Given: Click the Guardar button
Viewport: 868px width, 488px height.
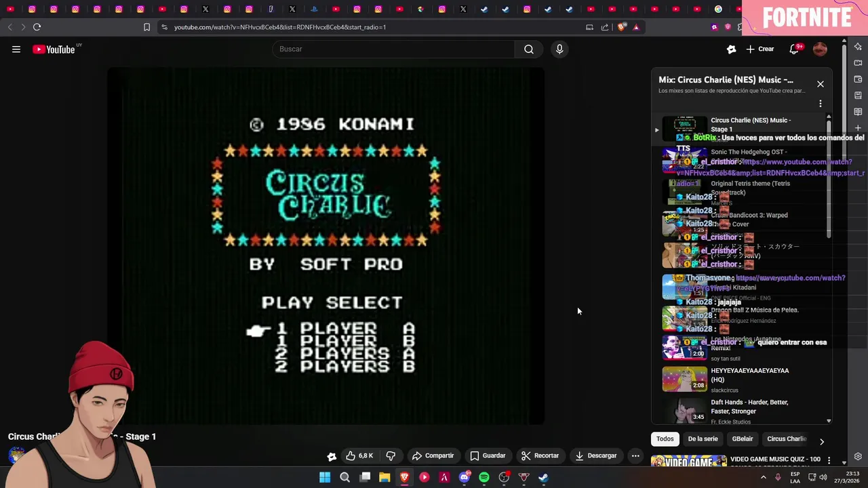Looking at the screenshot, I should pos(488,455).
